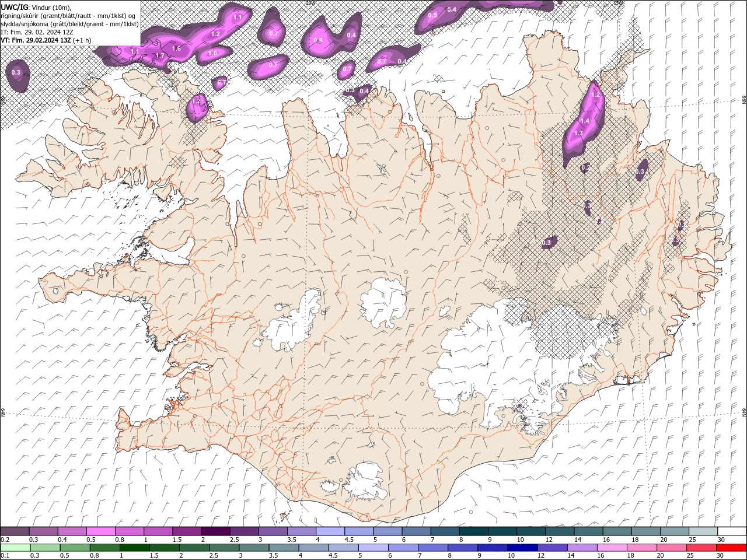The height and width of the screenshot is (560, 747).
Task: Select the upper legend swatch starting at 1.5
Action: tap(187, 531)
